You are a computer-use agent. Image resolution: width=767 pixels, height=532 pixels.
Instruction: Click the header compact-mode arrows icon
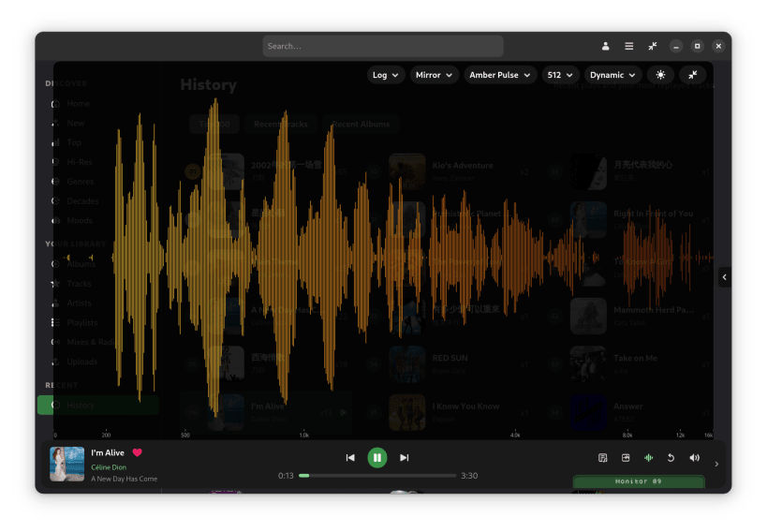653,46
